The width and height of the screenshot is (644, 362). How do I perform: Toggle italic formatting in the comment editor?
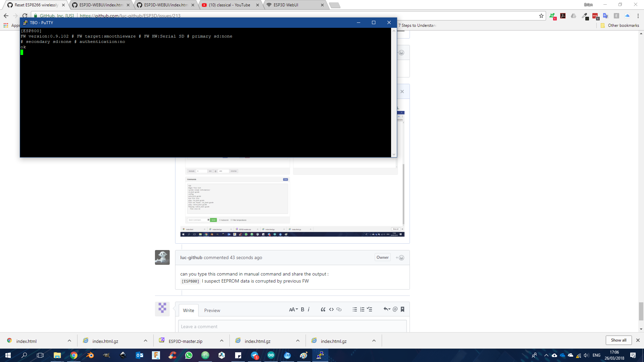[x=308, y=309]
